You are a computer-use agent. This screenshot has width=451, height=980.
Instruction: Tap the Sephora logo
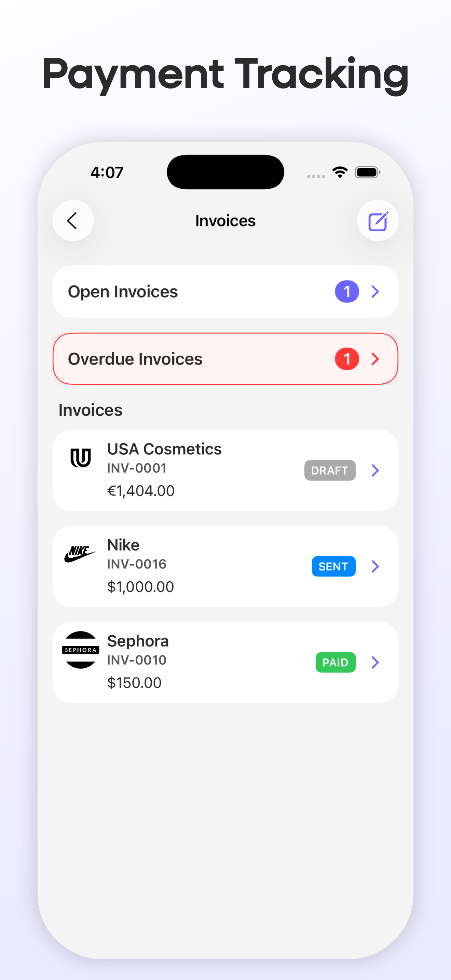pyautogui.click(x=81, y=650)
